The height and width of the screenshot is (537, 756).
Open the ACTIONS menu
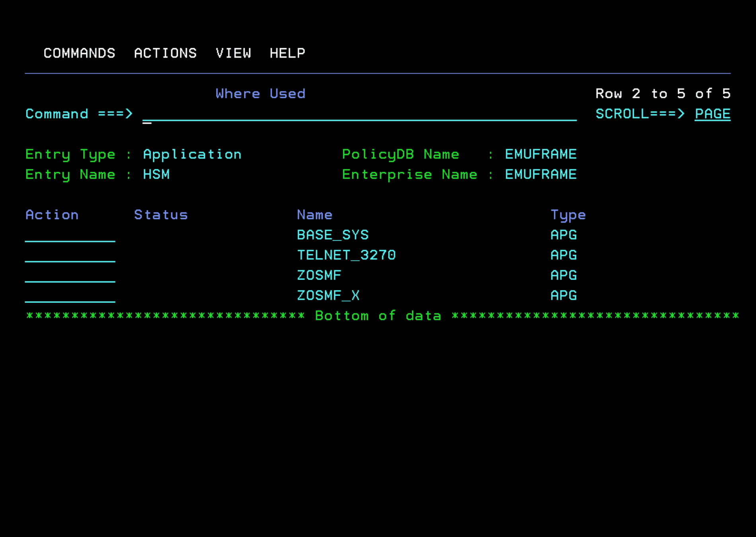(166, 53)
